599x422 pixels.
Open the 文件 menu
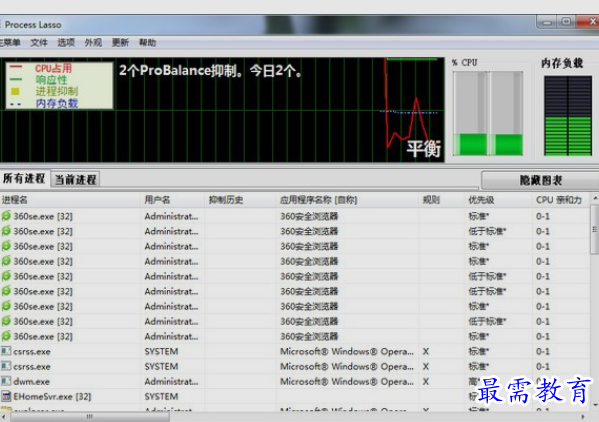[x=39, y=42]
